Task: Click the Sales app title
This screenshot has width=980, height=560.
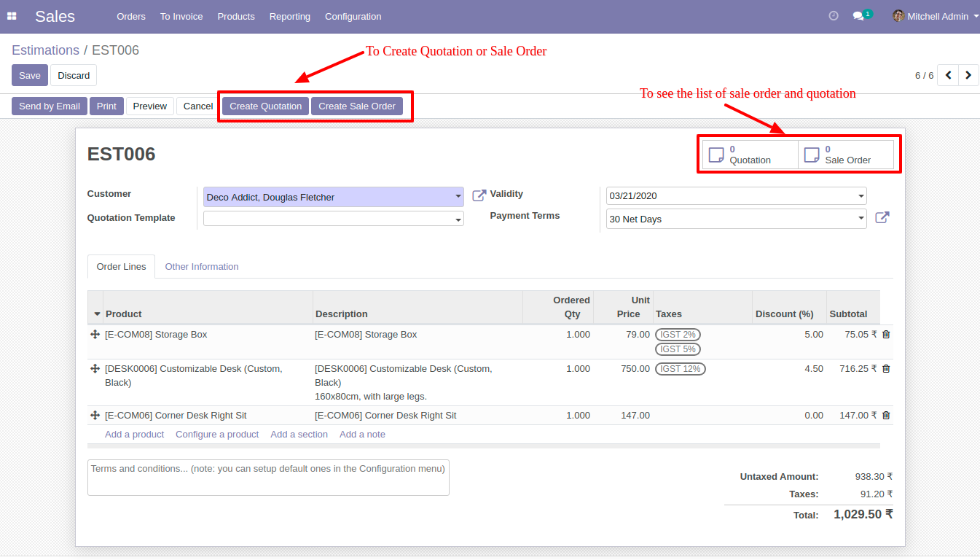Action: pos(55,16)
